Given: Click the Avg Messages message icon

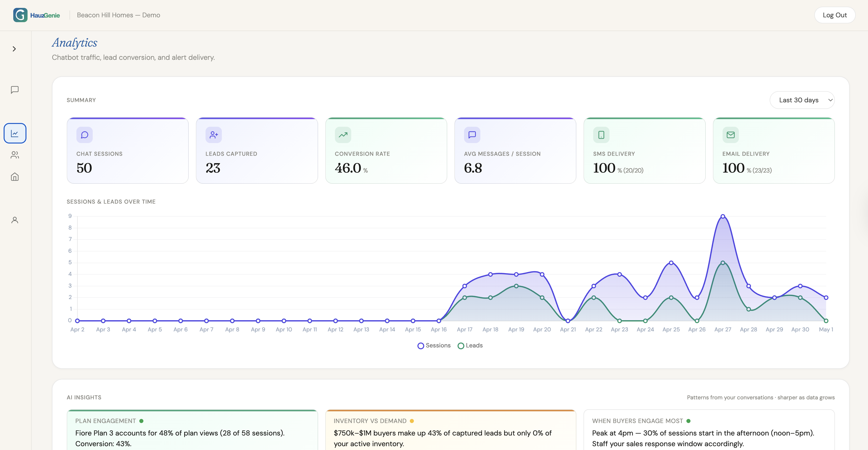Looking at the screenshot, I should click(x=472, y=135).
